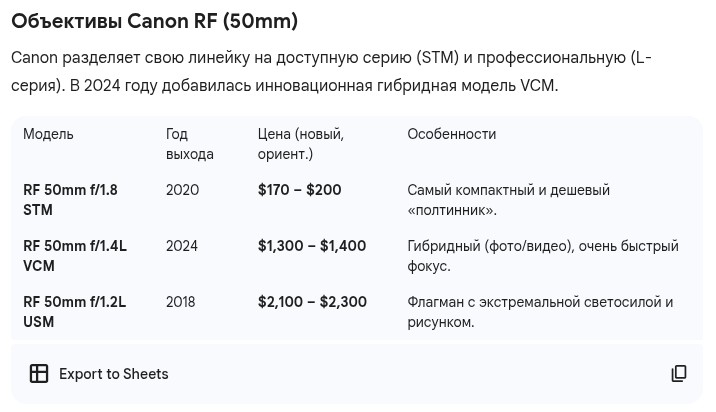Select the Модель column header
This screenshot has width=716, height=412.
(x=48, y=134)
